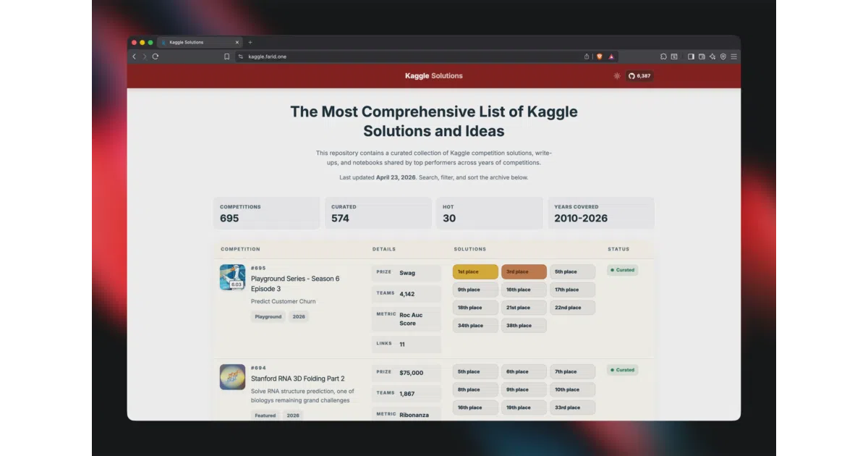Image resolution: width=868 pixels, height=456 pixels.
Task: Open Brave Wallet icon in toolbar
Action: (702, 56)
